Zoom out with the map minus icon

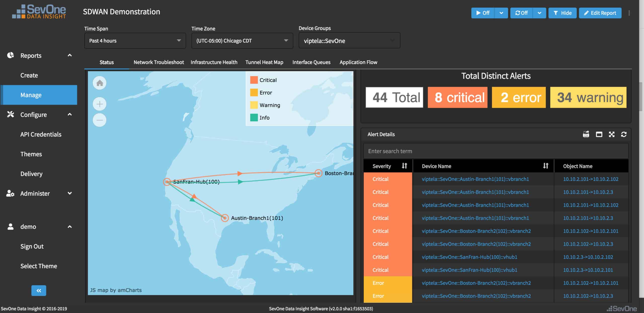(x=100, y=120)
